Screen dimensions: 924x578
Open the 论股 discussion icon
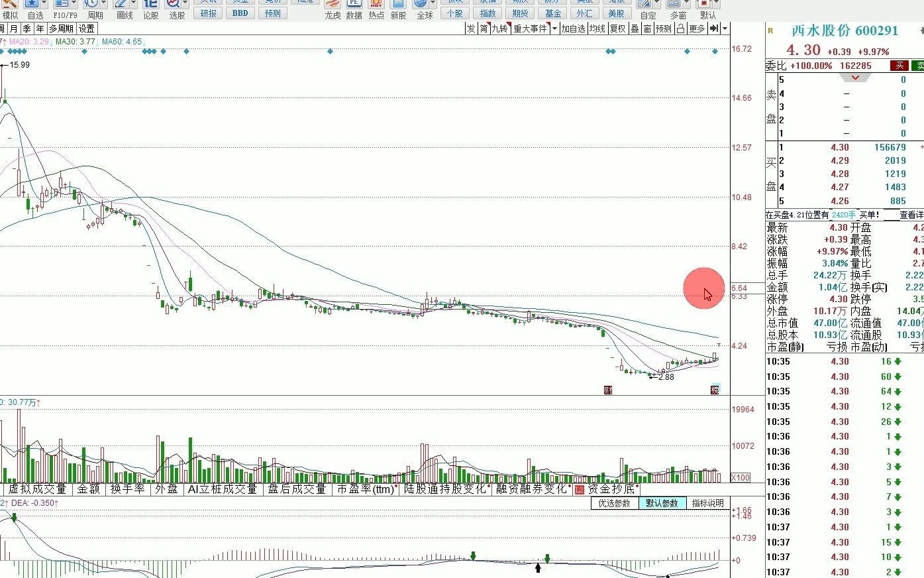[150, 4]
